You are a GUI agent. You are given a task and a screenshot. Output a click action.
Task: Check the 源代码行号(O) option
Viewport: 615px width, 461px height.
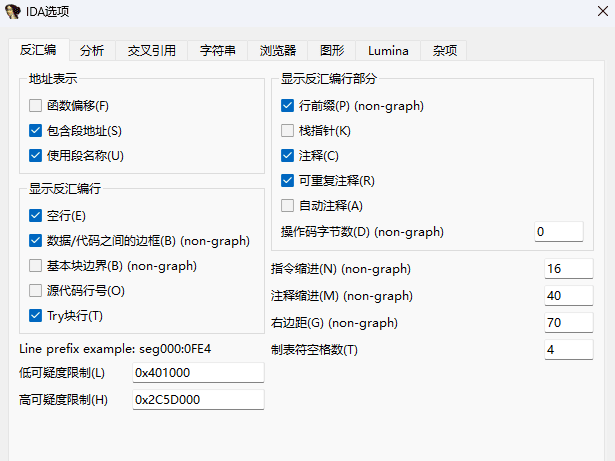(x=36, y=291)
